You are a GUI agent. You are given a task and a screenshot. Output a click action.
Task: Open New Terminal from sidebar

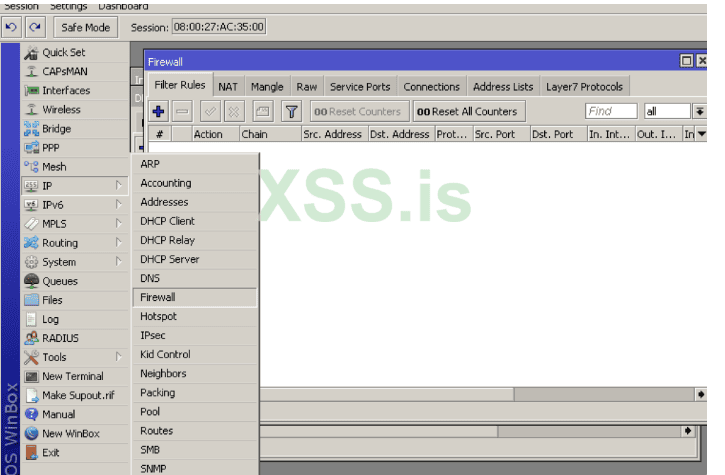tap(75, 376)
